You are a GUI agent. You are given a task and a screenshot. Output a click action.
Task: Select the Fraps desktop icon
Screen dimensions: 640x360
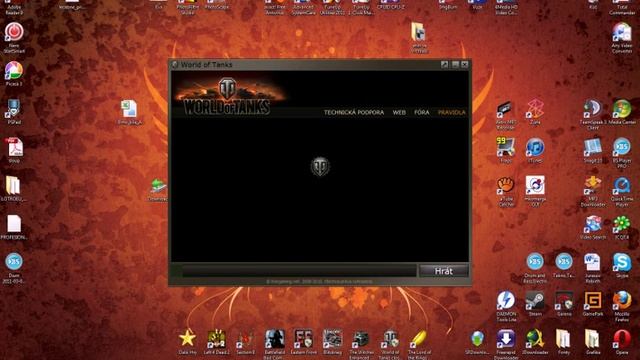click(x=505, y=147)
